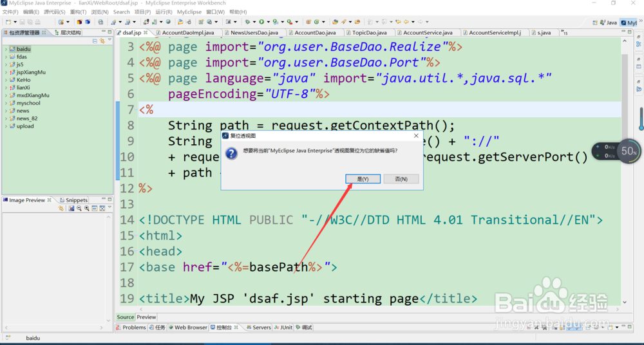This screenshot has height=345, width=644.
Task: Click the 否(N) button in dialog
Action: tap(401, 179)
